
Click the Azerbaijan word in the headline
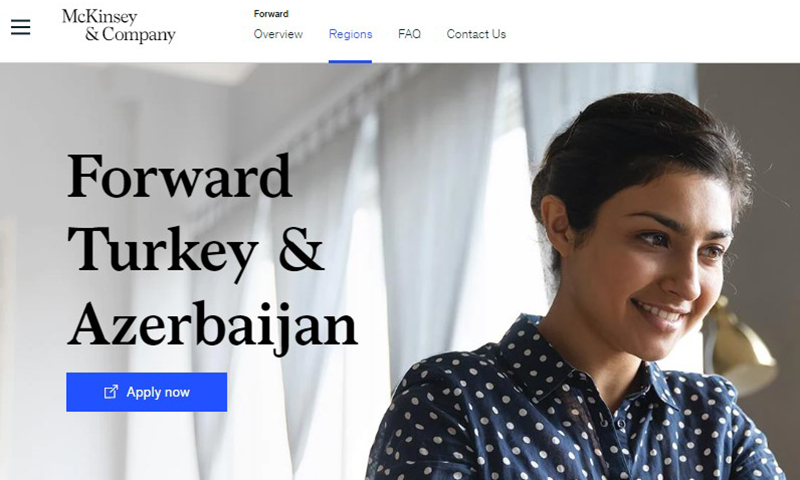click(213, 325)
